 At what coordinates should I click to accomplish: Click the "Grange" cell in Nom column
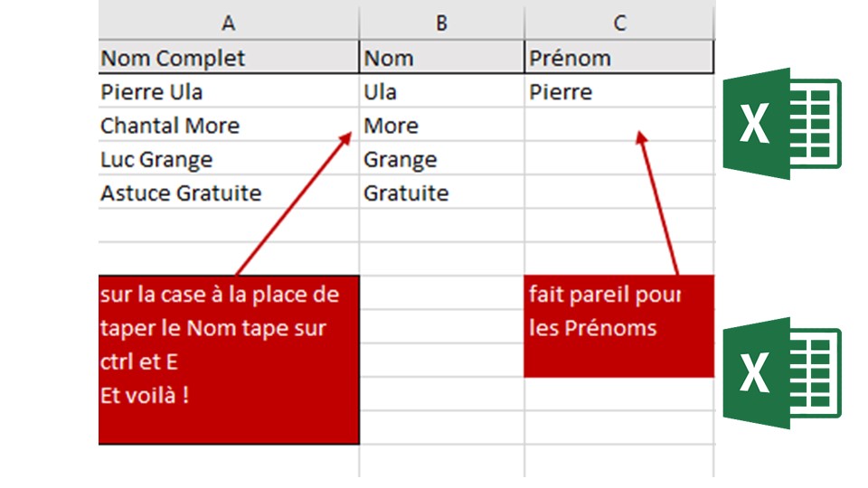pyautogui.click(x=441, y=160)
